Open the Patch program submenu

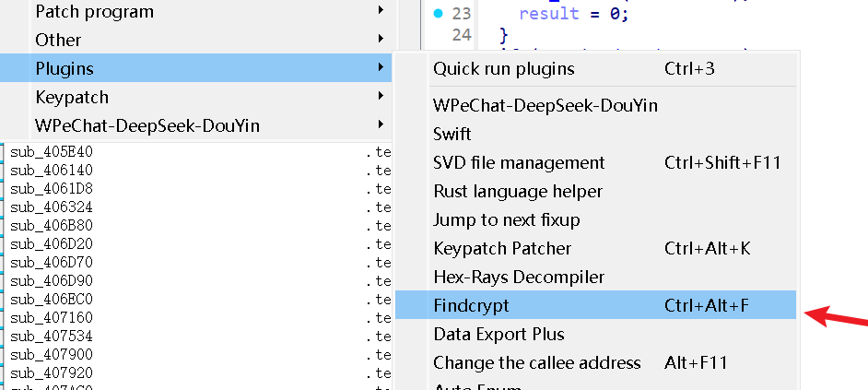click(x=196, y=11)
